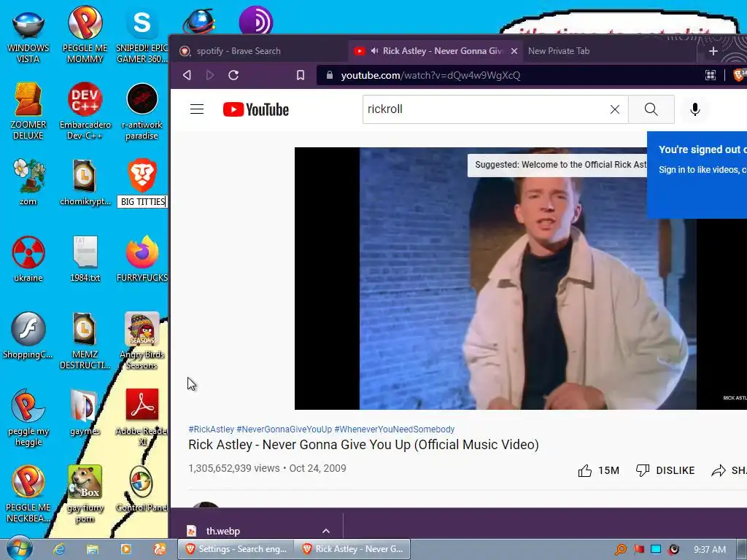747x560 pixels.
Task: Select the Adobe Reader XI desktop icon
Action: (x=142, y=417)
